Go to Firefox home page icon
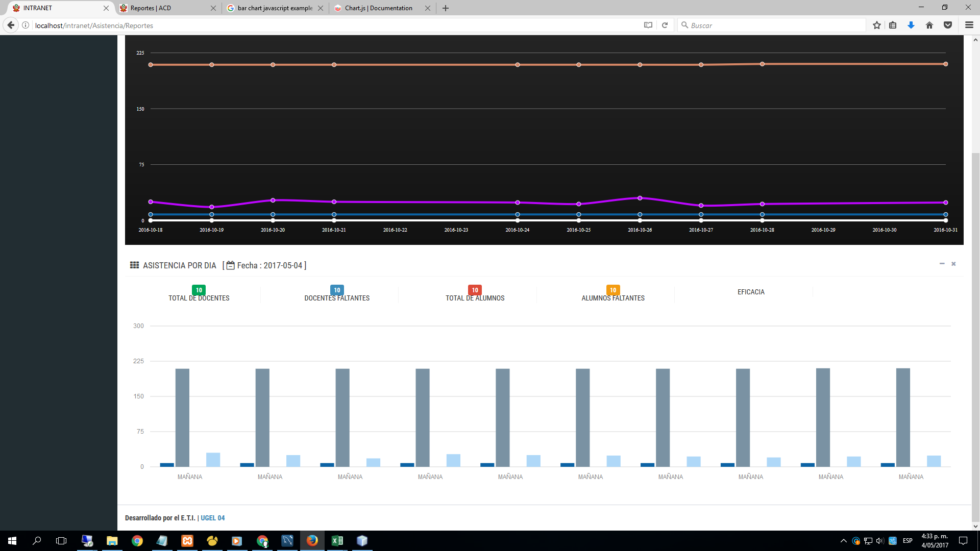The image size is (980, 551). pyautogui.click(x=929, y=25)
